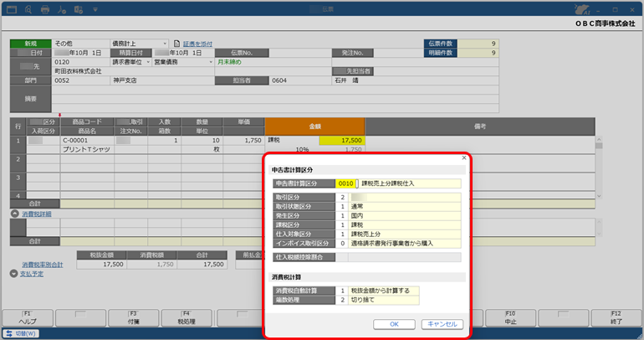Open the 請求書単位 dropdown
The width and height of the screenshot is (644, 340).
pyautogui.click(x=148, y=62)
